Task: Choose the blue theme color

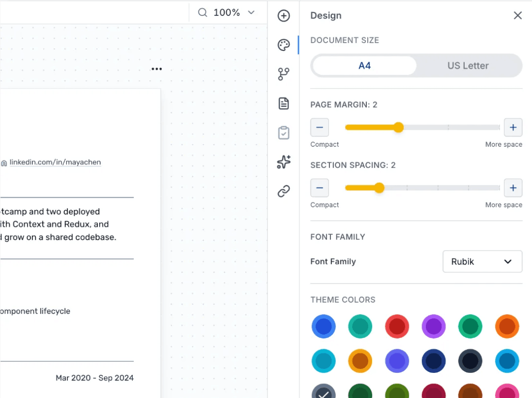Action: click(x=324, y=326)
